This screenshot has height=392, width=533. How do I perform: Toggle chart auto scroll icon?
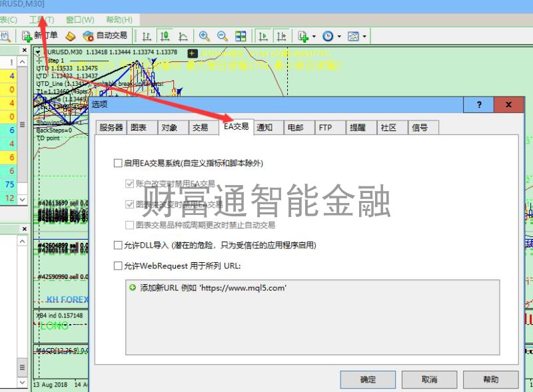coord(263,36)
